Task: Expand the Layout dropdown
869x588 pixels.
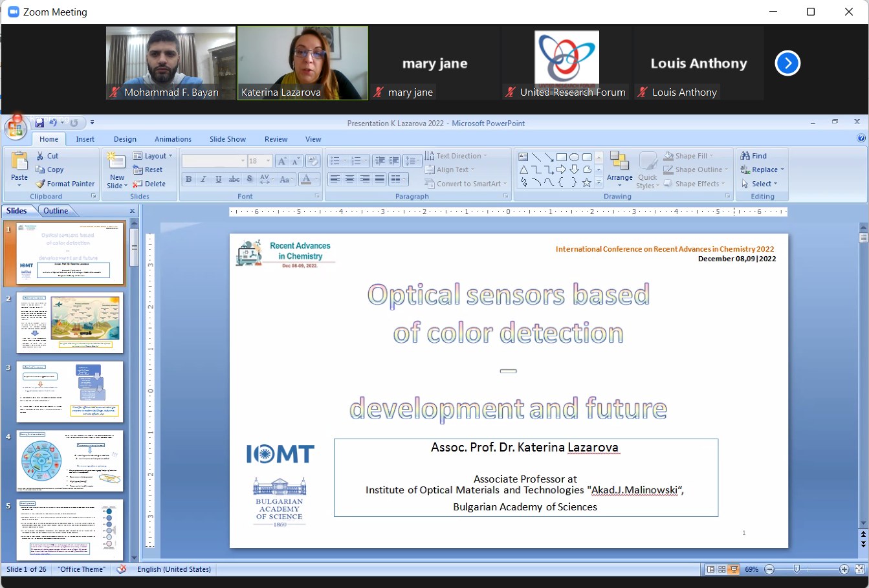Action: click(153, 156)
